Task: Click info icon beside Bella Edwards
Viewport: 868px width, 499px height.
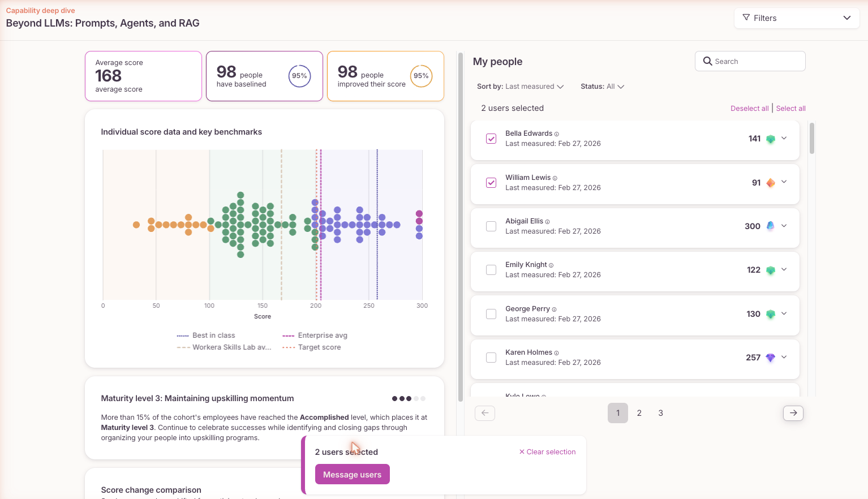Action: (557, 134)
